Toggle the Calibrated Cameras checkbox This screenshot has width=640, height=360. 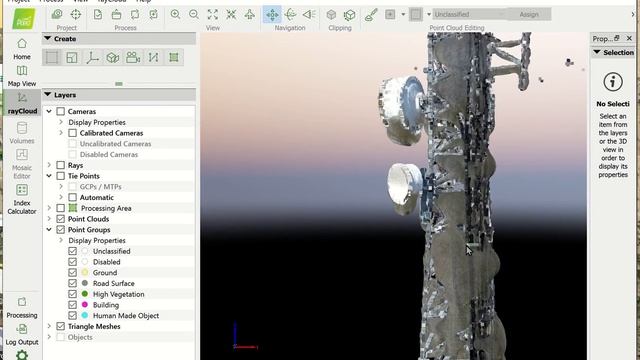coord(73,133)
